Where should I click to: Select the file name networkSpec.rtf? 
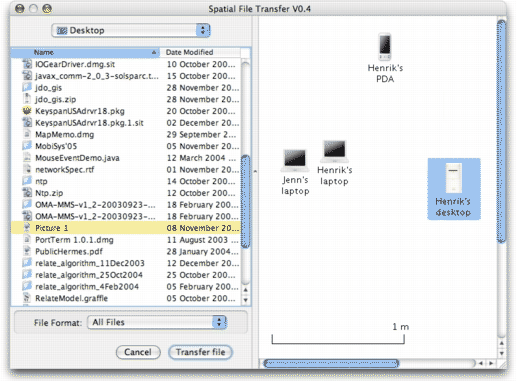coord(65,170)
